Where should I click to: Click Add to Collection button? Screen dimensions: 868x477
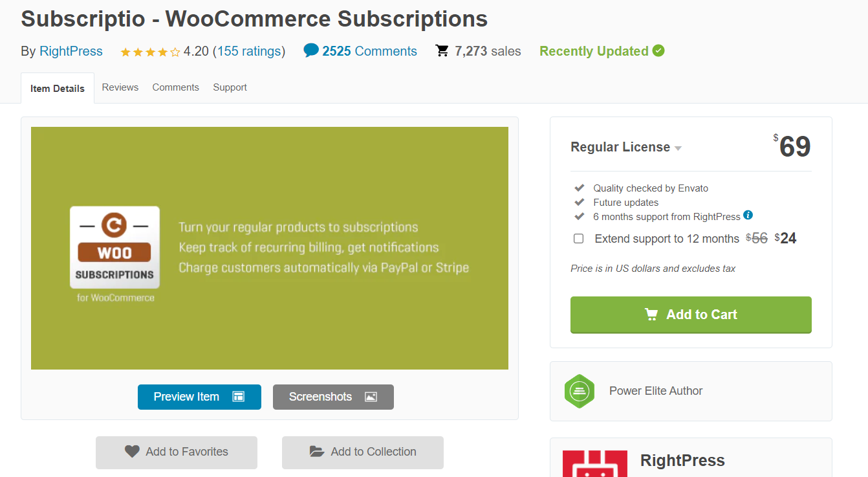coord(363,452)
